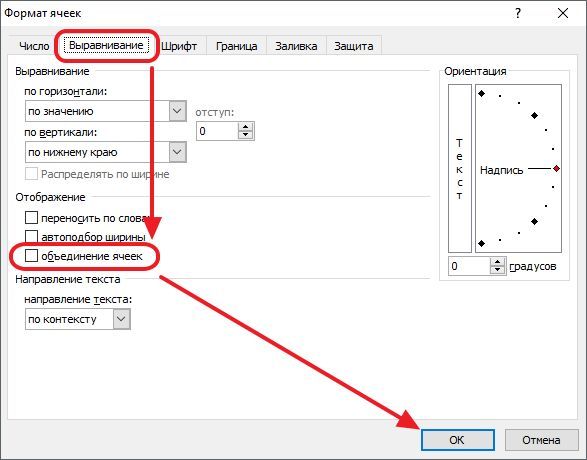Image resolution: width=587 pixels, height=460 pixels.
Task: Click the Отмена button
Action: click(541, 440)
